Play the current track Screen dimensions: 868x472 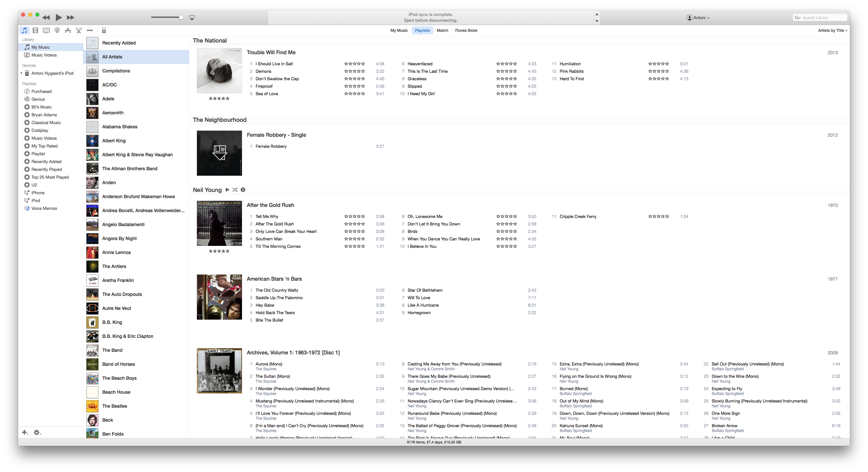tap(58, 18)
